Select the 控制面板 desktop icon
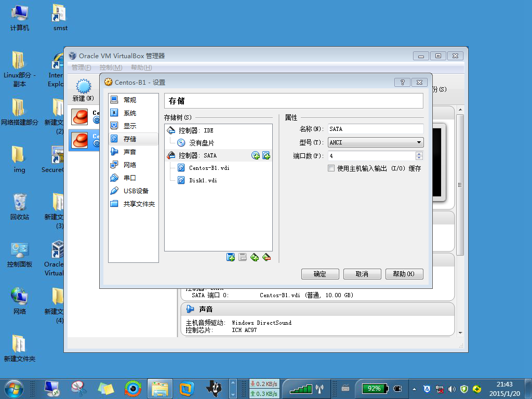 click(x=19, y=254)
